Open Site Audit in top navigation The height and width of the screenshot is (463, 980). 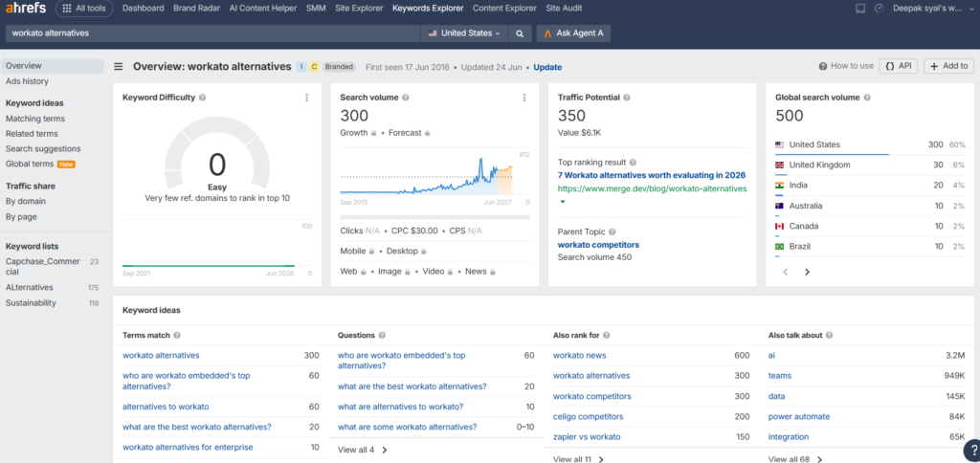tap(564, 8)
